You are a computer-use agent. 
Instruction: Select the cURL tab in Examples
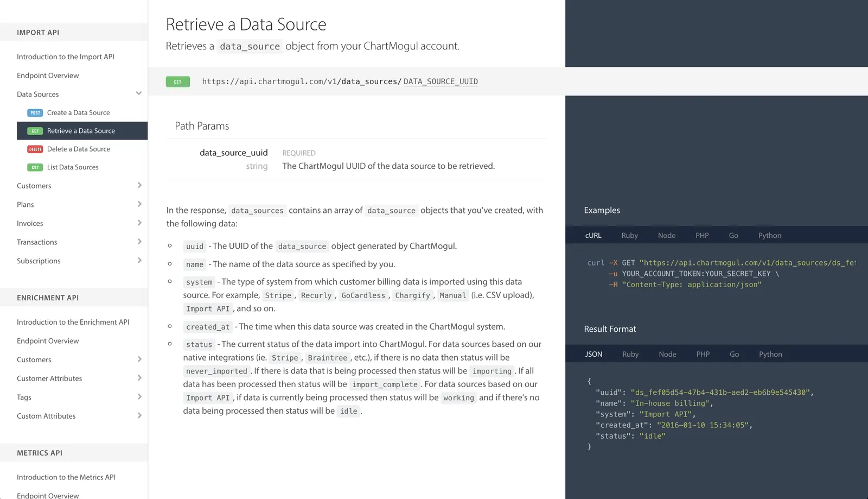pyautogui.click(x=593, y=236)
